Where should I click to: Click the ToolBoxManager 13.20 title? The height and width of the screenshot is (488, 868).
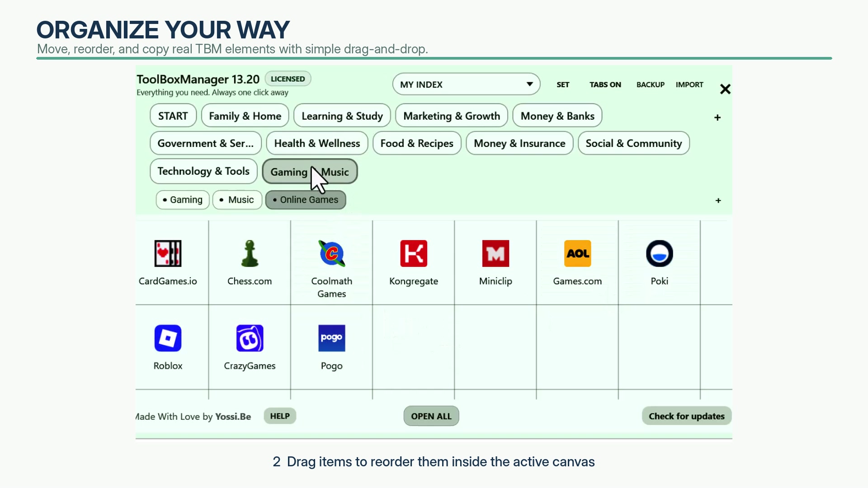pyautogui.click(x=198, y=80)
